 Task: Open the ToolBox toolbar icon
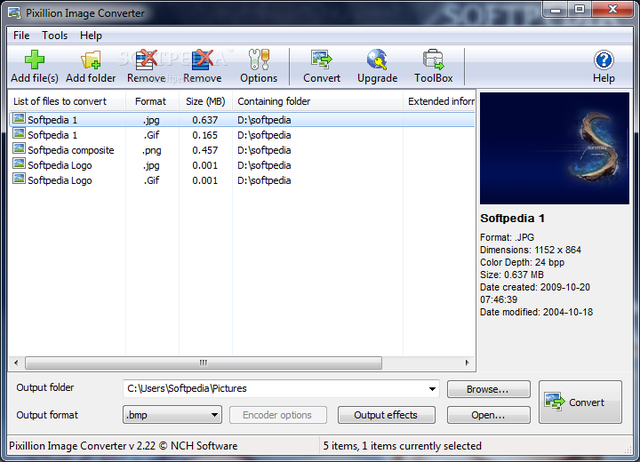coord(433,60)
